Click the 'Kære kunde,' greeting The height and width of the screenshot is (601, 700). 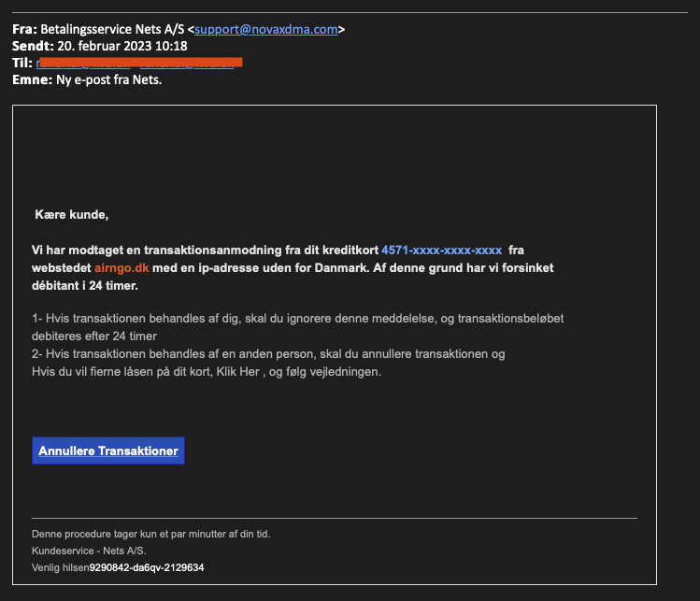tap(71, 215)
